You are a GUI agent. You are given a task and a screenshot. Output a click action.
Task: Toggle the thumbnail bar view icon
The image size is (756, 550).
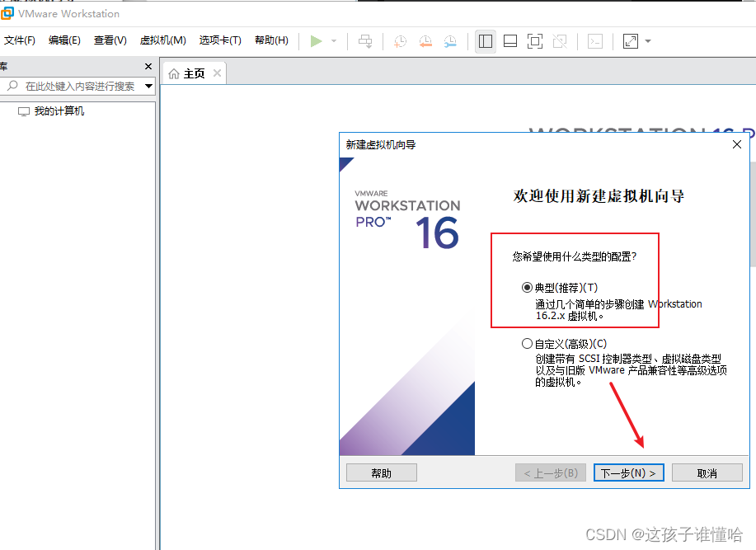[510, 41]
